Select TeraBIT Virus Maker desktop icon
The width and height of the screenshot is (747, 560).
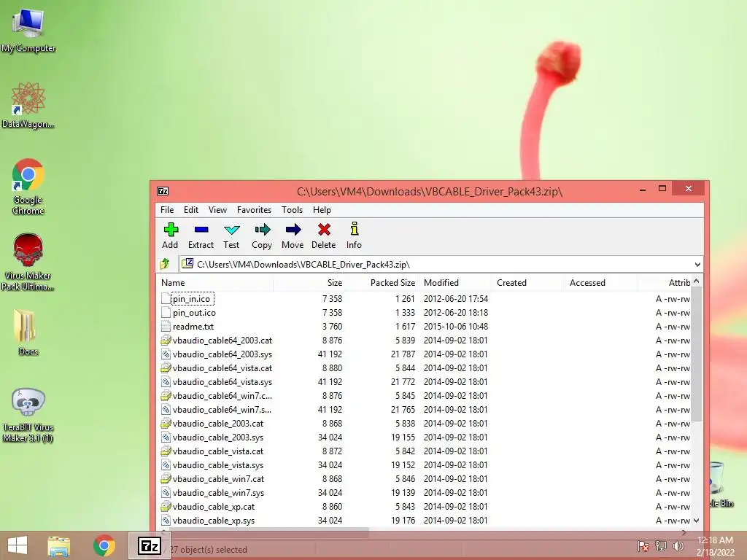tap(28, 415)
